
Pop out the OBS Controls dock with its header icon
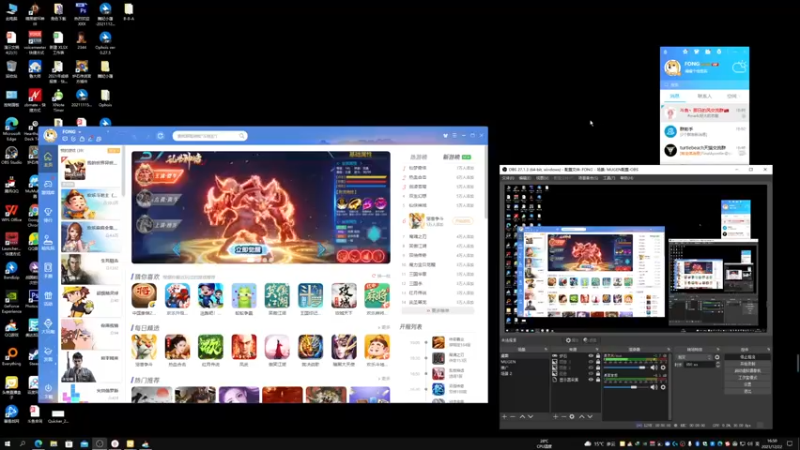[x=768, y=349]
